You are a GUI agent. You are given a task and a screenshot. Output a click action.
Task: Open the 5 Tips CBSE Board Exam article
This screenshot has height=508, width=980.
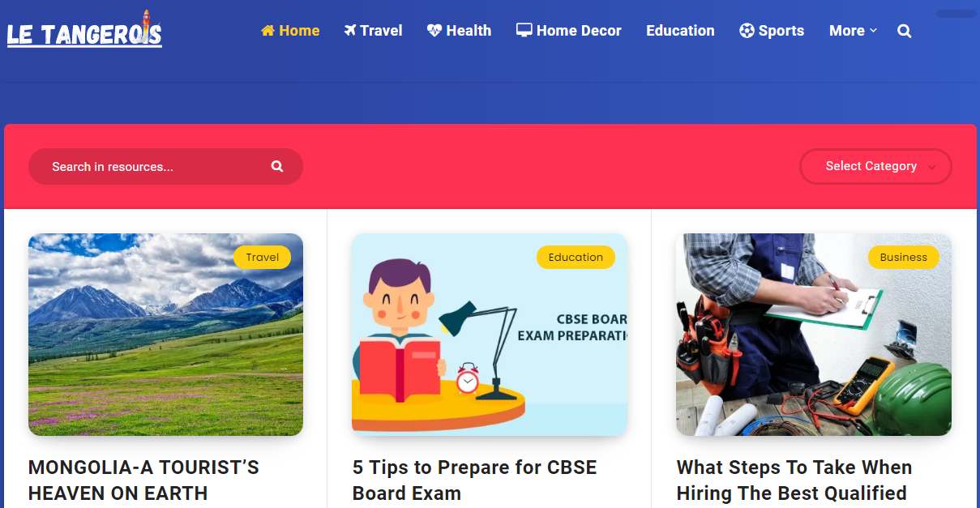(475, 480)
